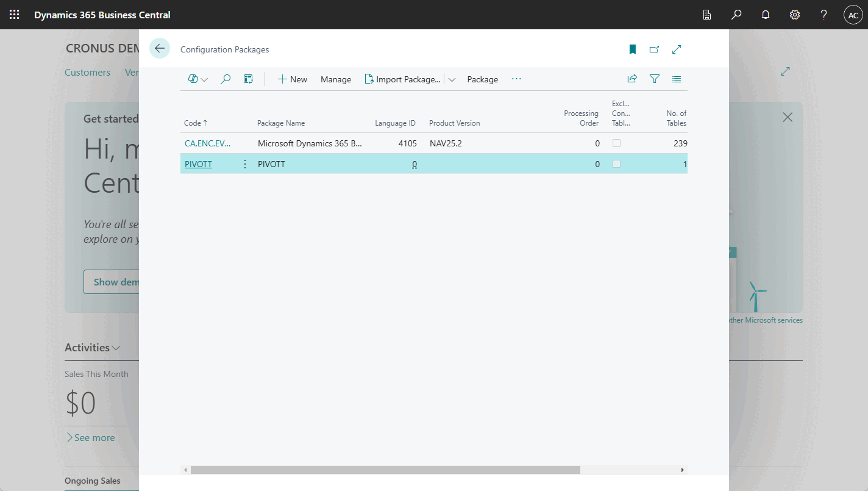
Task: Sort by the Code column header
Action: pos(196,123)
